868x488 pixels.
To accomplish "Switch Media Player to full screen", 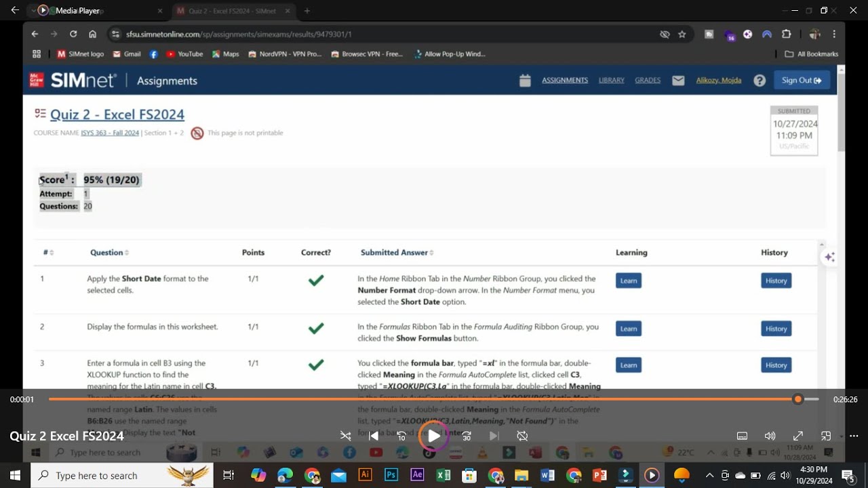I will click(798, 436).
